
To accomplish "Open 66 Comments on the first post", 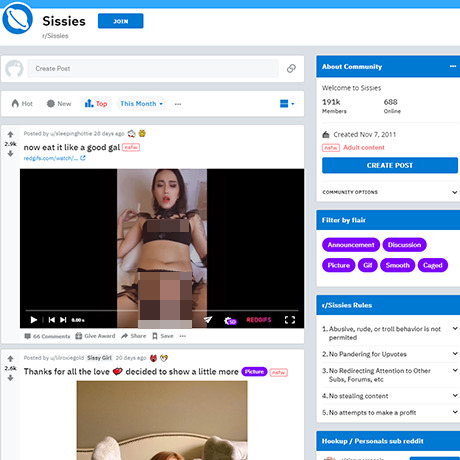I will click(47, 336).
